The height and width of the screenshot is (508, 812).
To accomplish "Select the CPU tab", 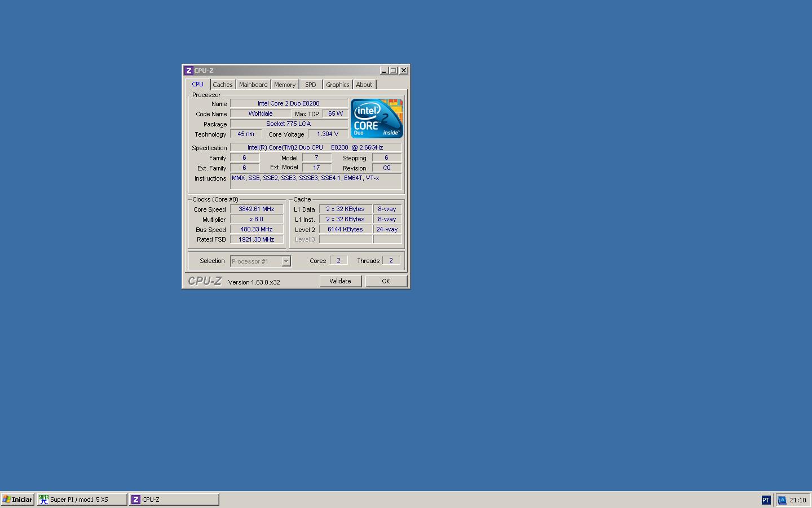I will pyautogui.click(x=197, y=84).
